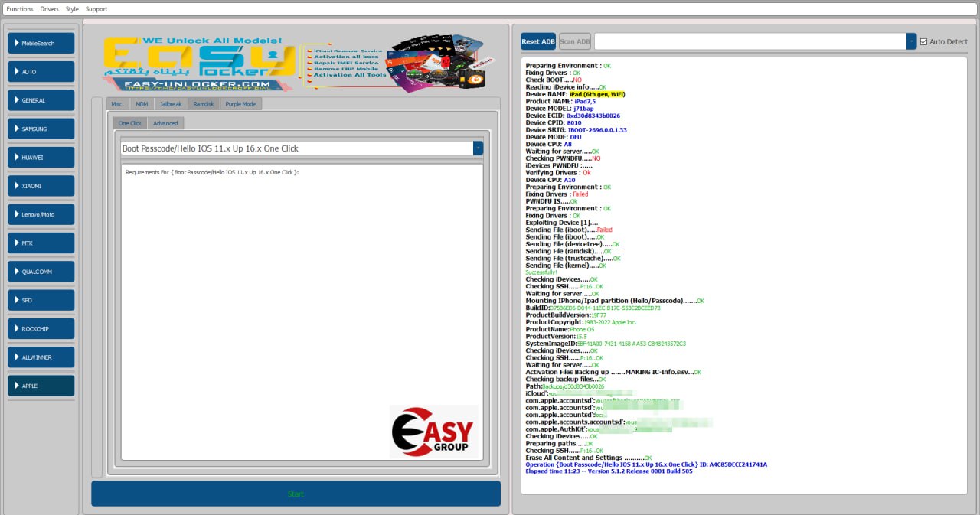Click the 'Device NAME: iPad (6th gen, WiFi)' line
The height and width of the screenshot is (515, 980).
(x=575, y=94)
